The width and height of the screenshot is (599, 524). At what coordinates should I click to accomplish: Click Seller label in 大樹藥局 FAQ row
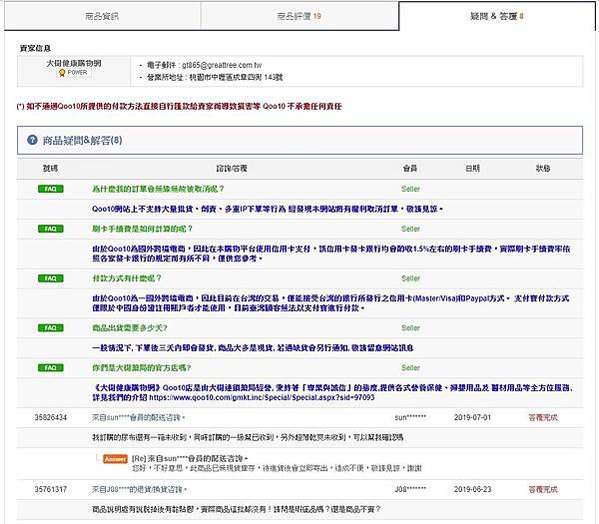(411, 368)
